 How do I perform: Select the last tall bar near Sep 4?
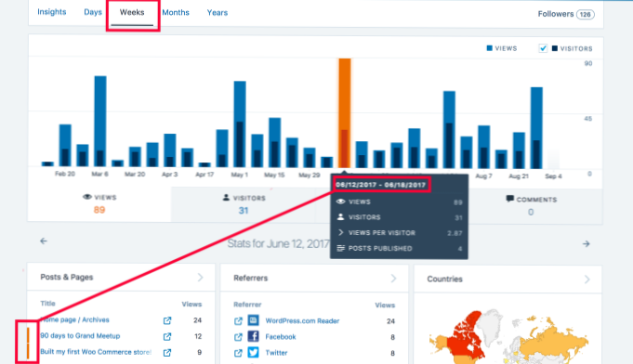(536, 128)
